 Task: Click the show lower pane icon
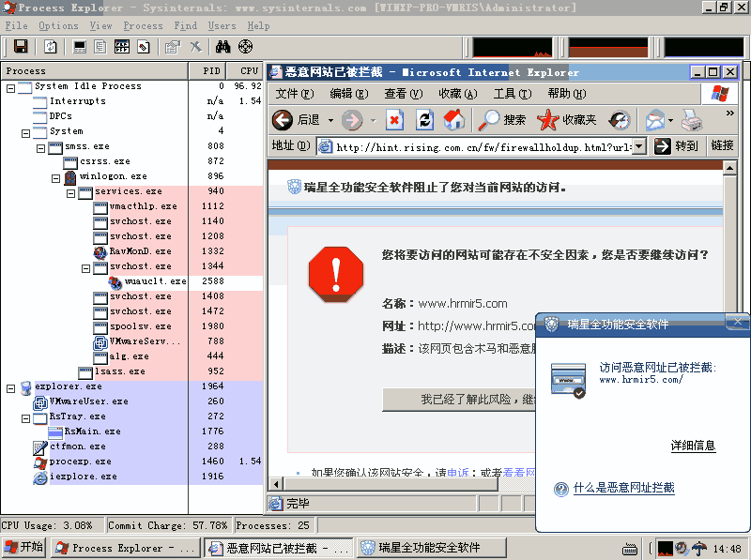pyautogui.click(x=122, y=47)
